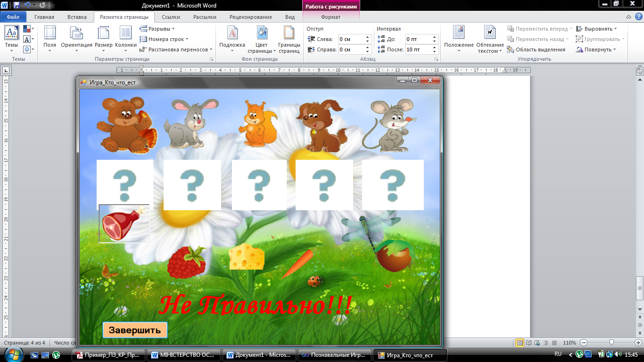The width and height of the screenshot is (644, 362).
Task: Open the Ориентация orientation menu
Action: pos(76,39)
